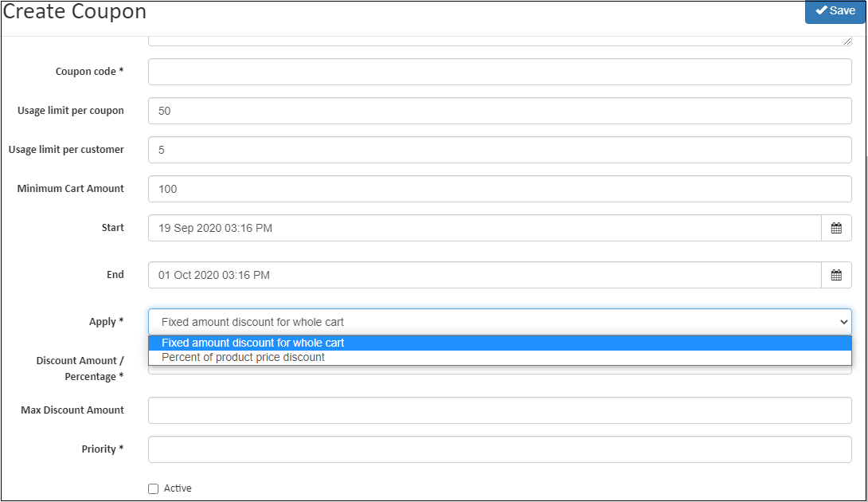Click the Start date text field

[x=484, y=228]
